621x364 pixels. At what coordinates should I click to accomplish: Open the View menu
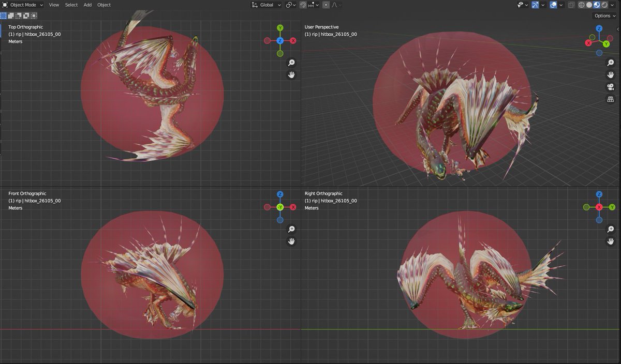[x=54, y=5]
